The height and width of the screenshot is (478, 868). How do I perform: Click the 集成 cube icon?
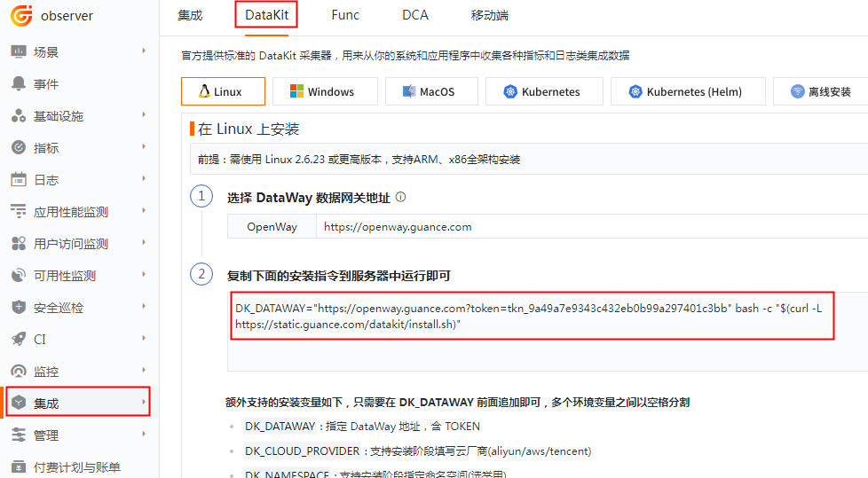point(19,403)
